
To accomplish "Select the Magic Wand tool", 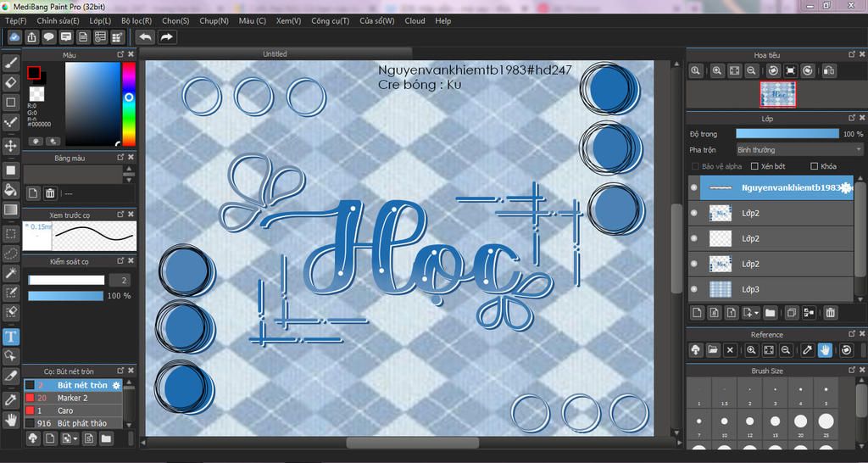I will coord(10,273).
